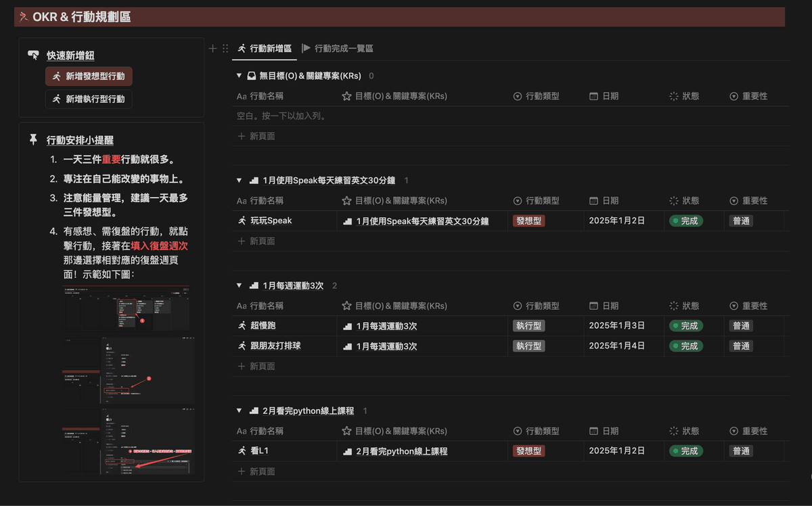
Task: Click the 快速新增鈕 pointer icon
Action: [33, 55]
